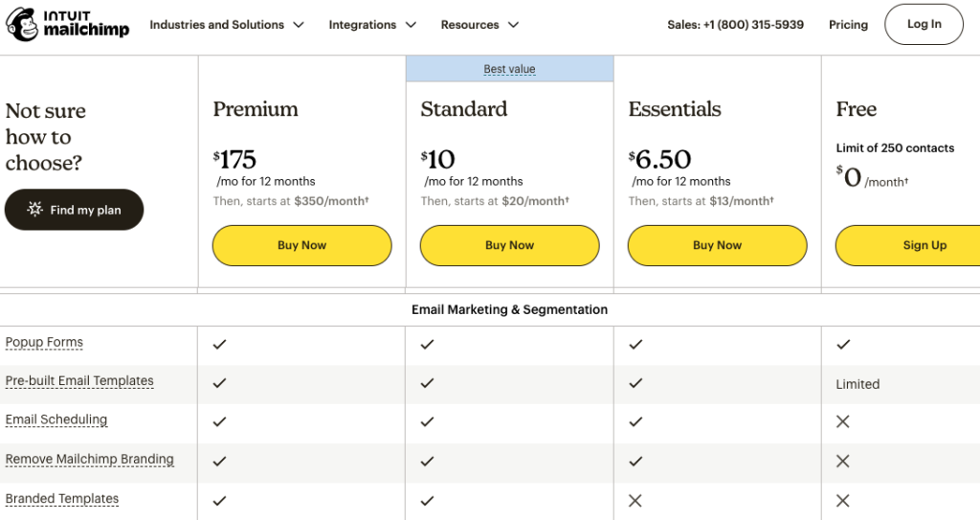Image resolution: width=980 pixels, height=520 pixels.
Task: Click the $10 Standard price
Action: click(x=437, y=160)
